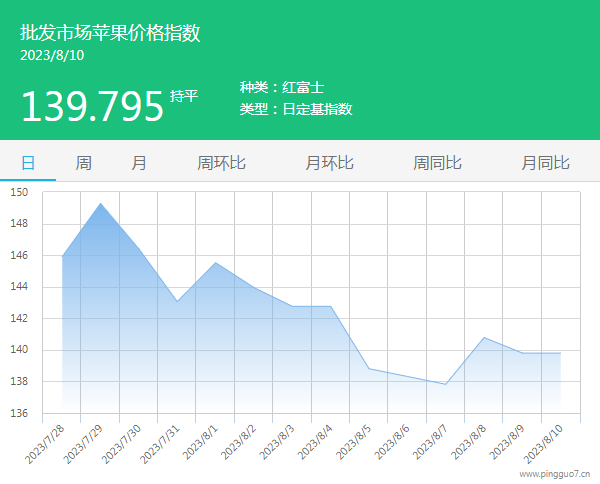The height and width of the screenshot is (484, 600).
Task: Open the 月环比 tab
Action: [x=329, y=163]
